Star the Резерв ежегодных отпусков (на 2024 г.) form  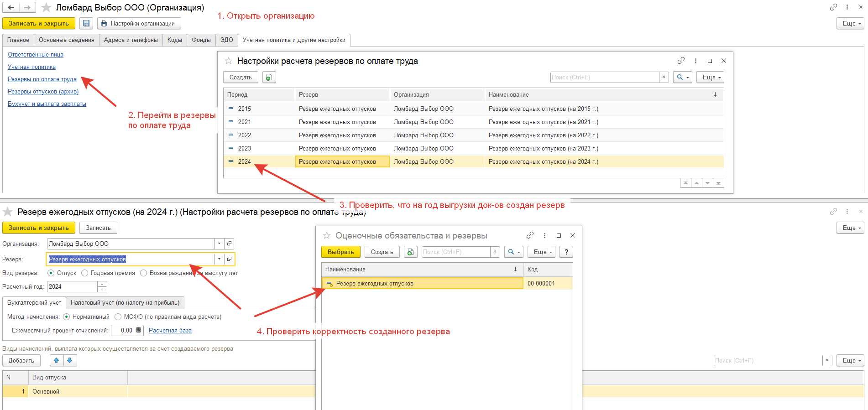8,212
